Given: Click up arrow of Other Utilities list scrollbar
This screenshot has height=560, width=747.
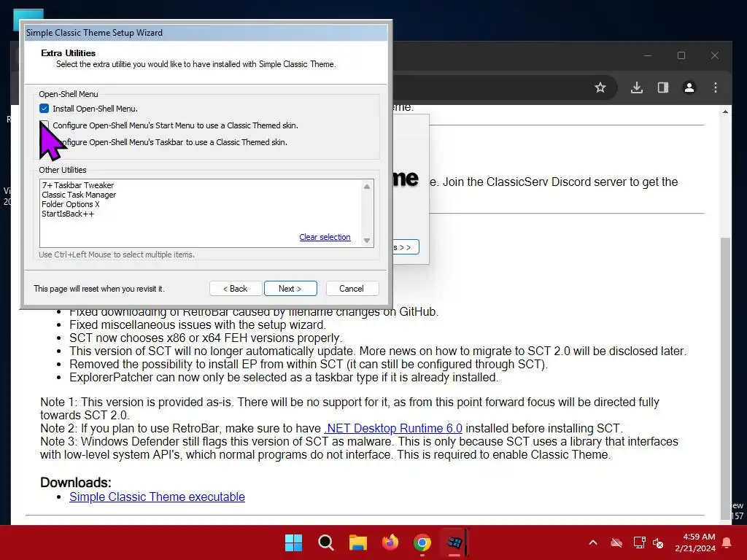Looking at the screenshot, I should (x=367, y=187).
